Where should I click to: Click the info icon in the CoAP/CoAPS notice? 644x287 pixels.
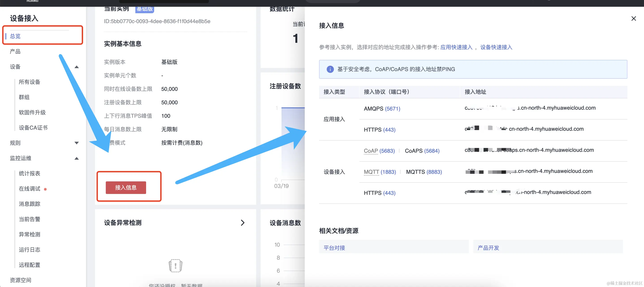click(x=330, y=69)
